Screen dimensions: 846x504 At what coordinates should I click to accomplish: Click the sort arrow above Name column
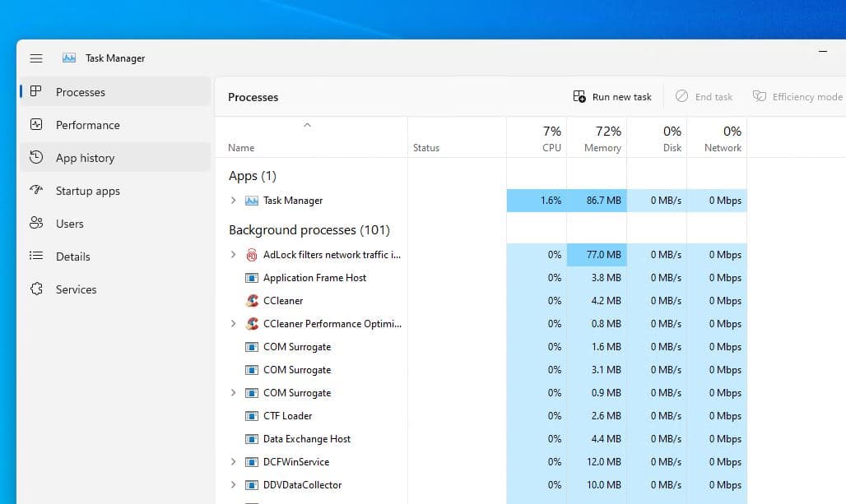click(308, 125)
